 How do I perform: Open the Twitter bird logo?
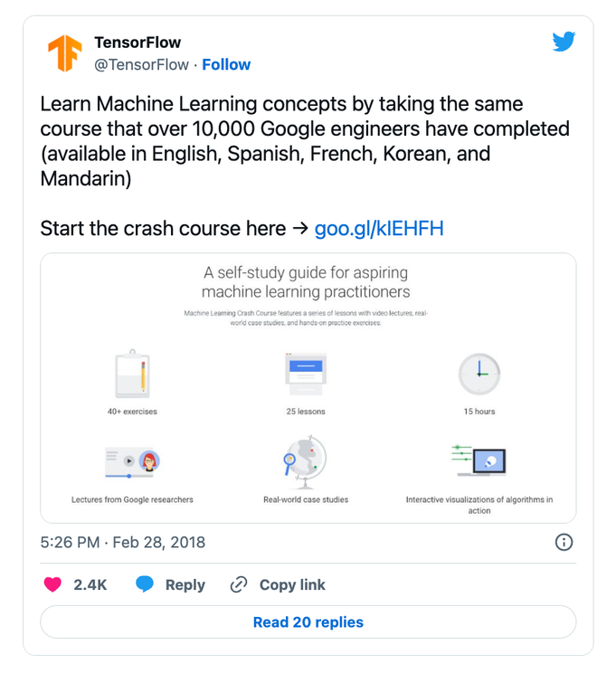564,42
